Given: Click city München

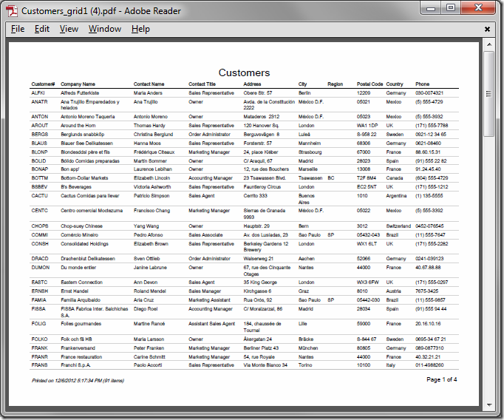Looking at the screenshot, I should pos(308,348).
